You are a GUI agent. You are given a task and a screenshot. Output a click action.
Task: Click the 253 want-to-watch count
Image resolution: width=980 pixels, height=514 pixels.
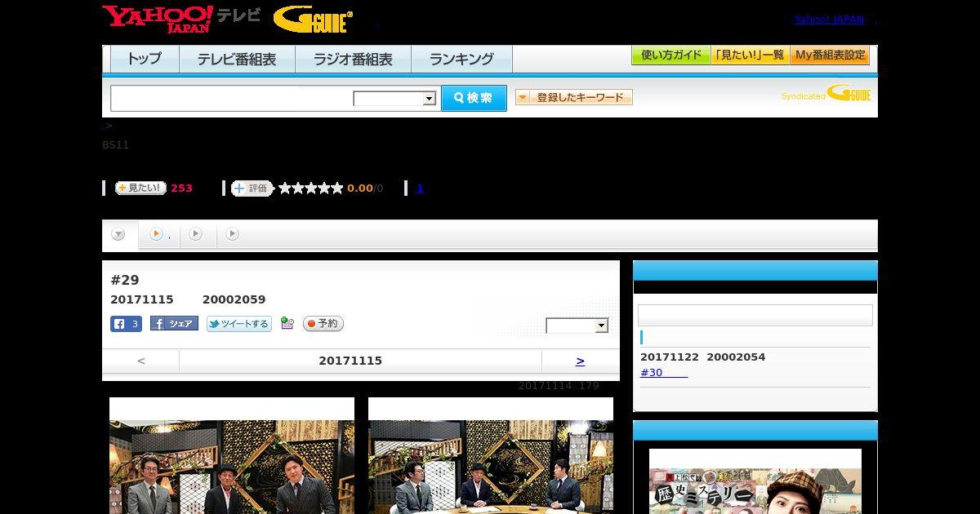click(x=181, y=188)
